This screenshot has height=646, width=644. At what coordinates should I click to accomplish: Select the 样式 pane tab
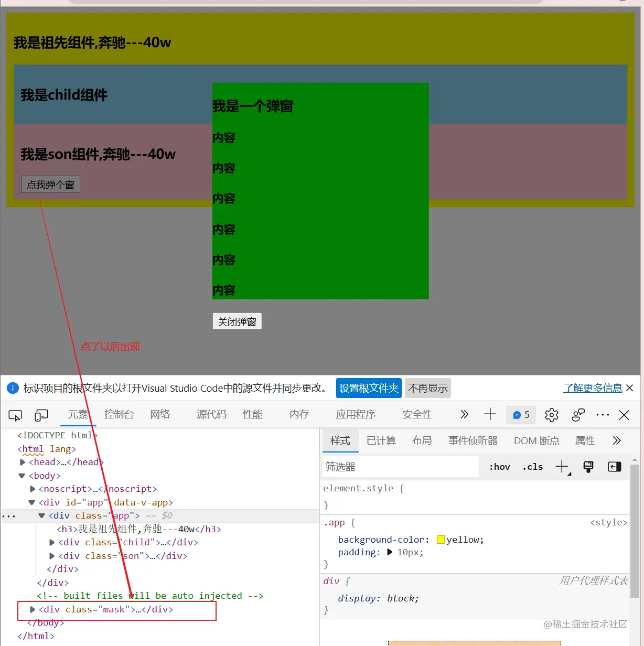pyautogui.click(x=340, y=440)
